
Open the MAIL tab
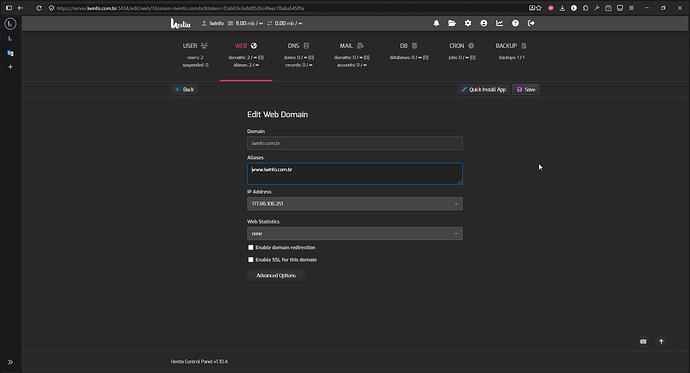tap(351, 55)
